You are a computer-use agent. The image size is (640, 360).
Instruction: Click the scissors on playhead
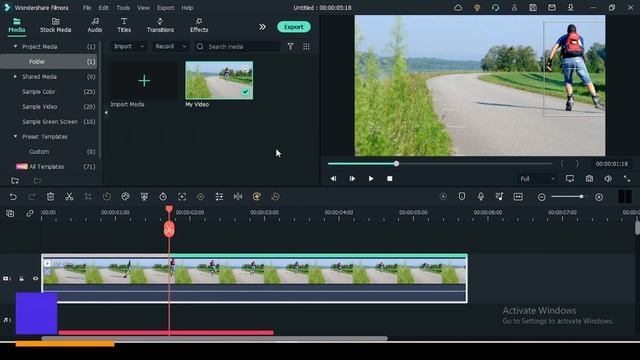pos(169,229)
